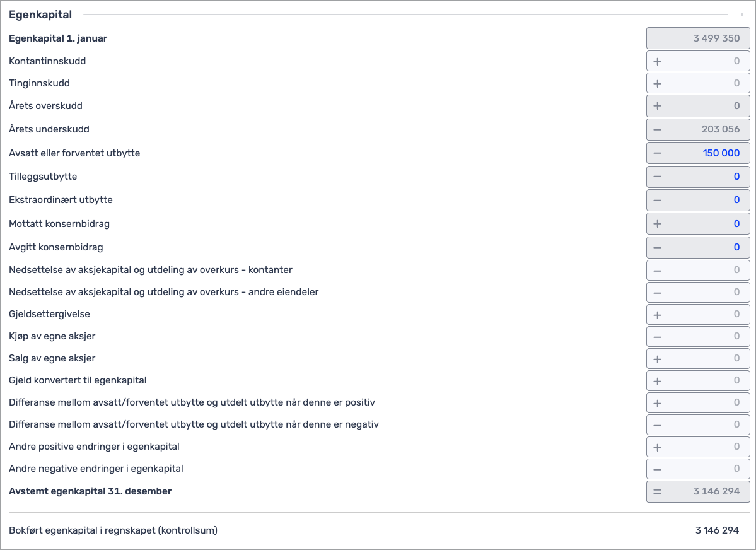Click the minus icon beside Årets underskudd
The image size is (756, 550).
[x=658, y=129]
